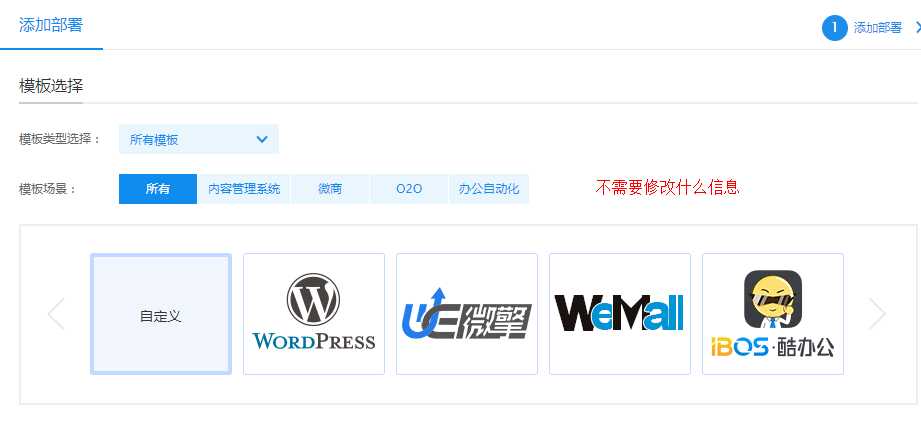
Task: Open the 所有模板 template type dropdown
Action: pos(199,139)
